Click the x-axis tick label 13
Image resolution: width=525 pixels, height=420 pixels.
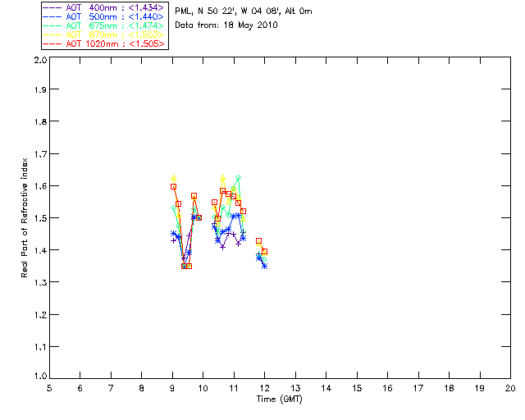(295, 388)
